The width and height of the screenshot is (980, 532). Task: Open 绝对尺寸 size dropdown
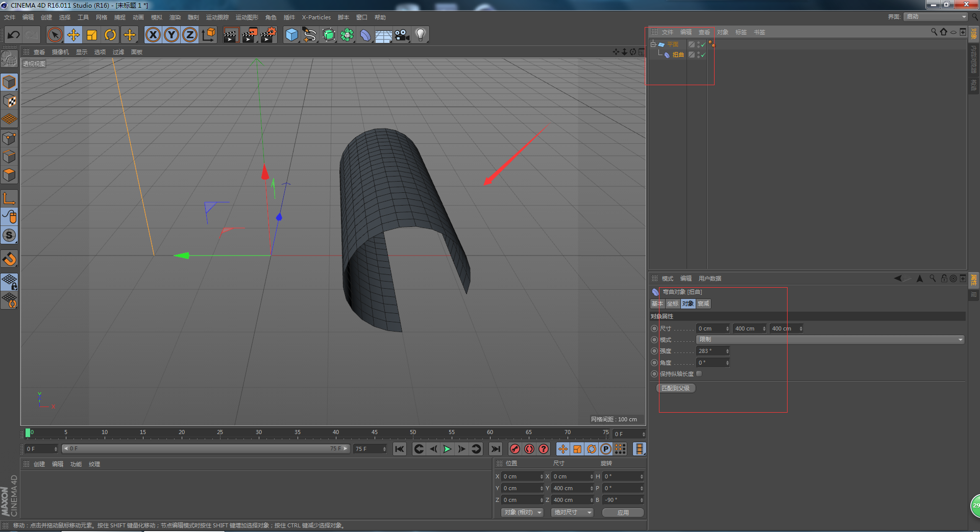click(x=572, y=512)
